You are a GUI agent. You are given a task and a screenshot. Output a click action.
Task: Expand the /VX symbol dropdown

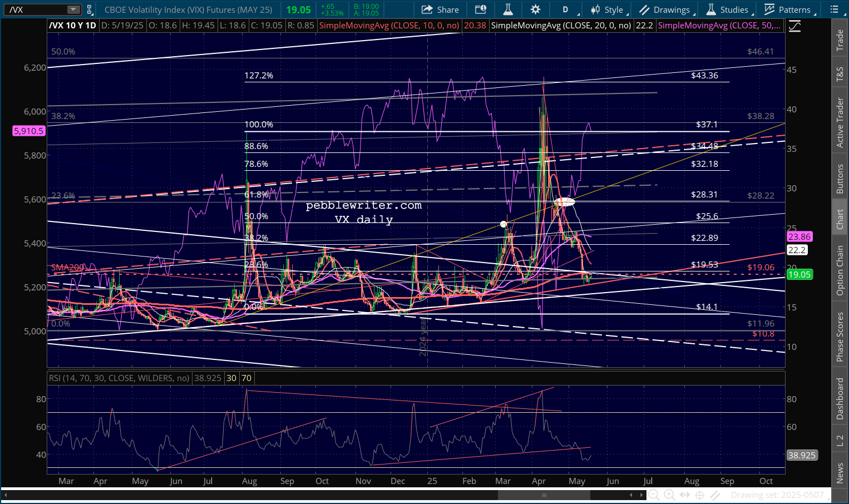click(73, 9)
